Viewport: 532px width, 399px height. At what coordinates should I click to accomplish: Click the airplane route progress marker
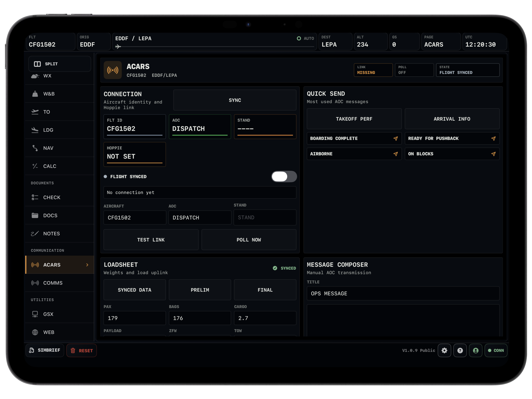118,46
